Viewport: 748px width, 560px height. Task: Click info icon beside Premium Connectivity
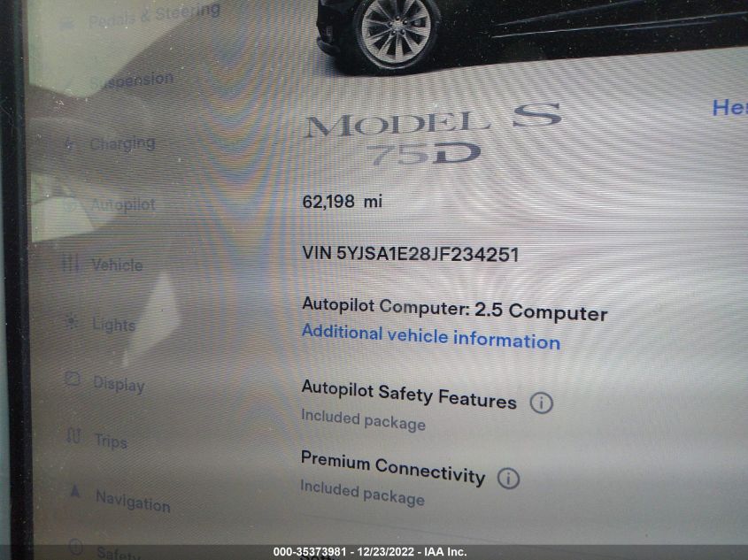[x=508, y=478]
